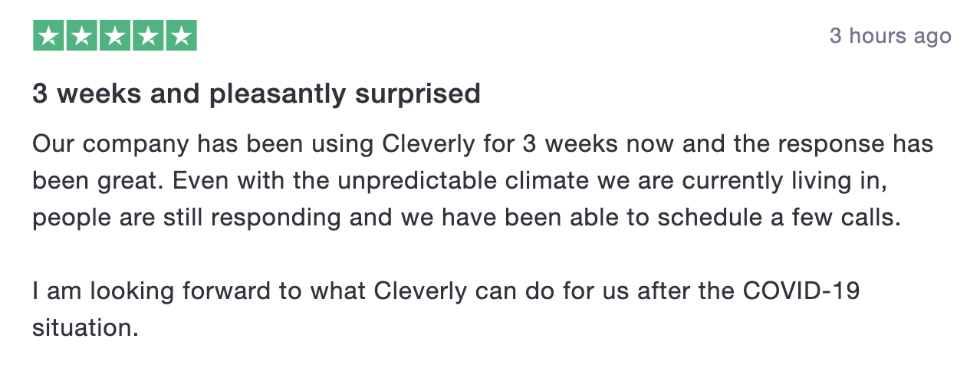Click the third green rating star
980x365 pixels.
coord(115,35)
